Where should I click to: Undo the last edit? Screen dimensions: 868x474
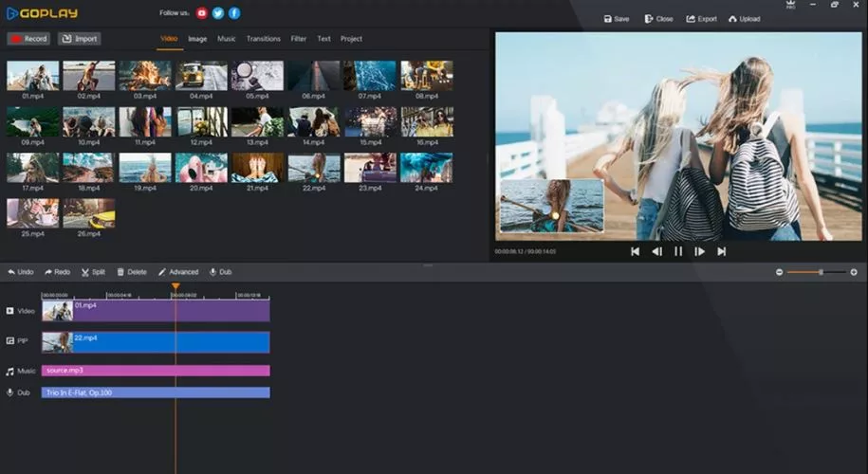(x=21, y=272)
